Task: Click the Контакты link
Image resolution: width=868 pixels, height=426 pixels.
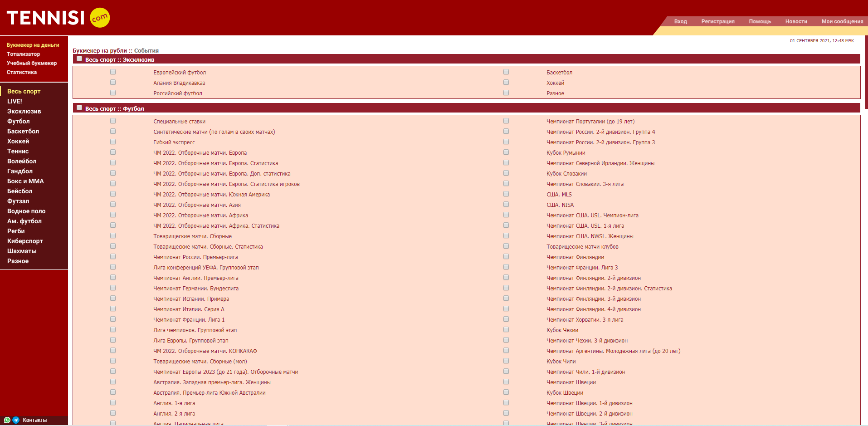Action: tap(34, 420)
